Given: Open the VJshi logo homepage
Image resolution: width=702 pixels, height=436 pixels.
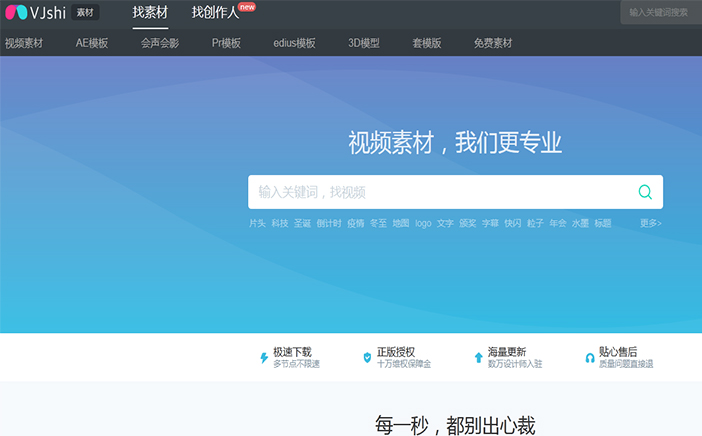Looking at the screenshot, I should point(36,13).
